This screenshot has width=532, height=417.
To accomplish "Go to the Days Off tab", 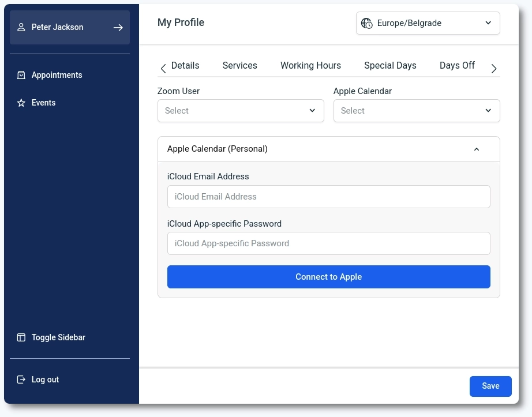I will pyautogui.click(x=457, y=66).
